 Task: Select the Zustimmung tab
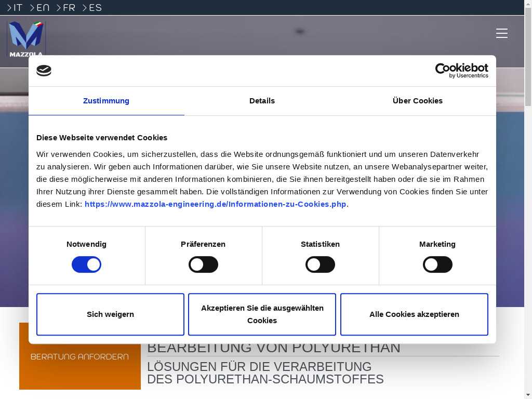tap(106, 101)
